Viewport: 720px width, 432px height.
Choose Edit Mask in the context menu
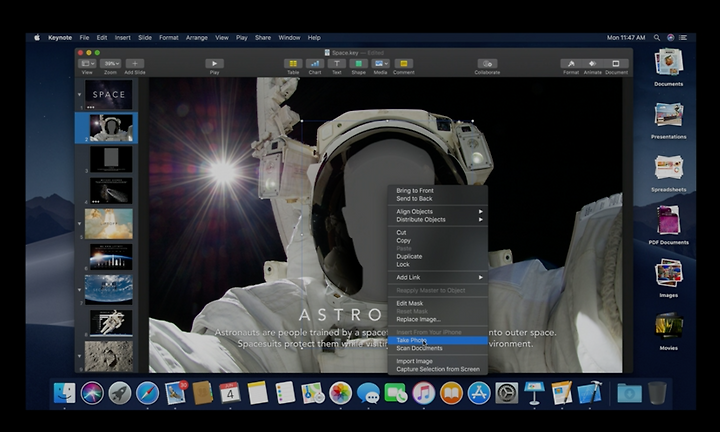[438, 303]
